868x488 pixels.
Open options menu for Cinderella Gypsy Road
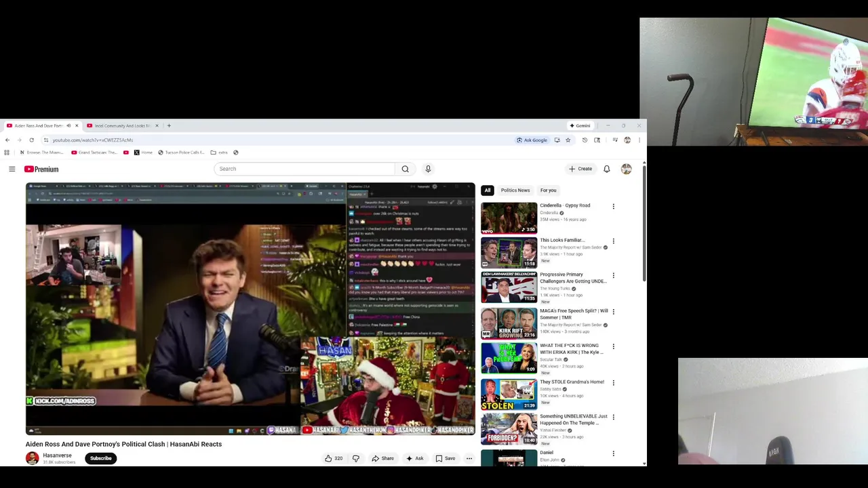tap(614, 206)
